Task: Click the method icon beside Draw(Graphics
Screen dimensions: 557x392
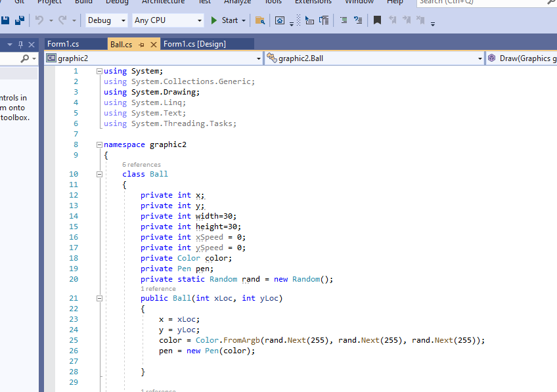Action: coord(492,58)
